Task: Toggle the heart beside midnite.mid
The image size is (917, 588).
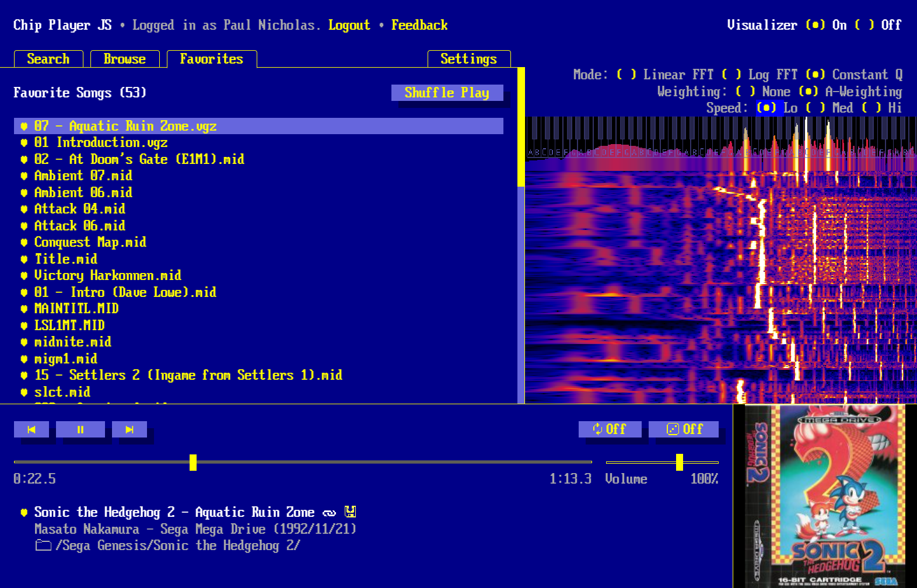Action: tap(24, 342)
